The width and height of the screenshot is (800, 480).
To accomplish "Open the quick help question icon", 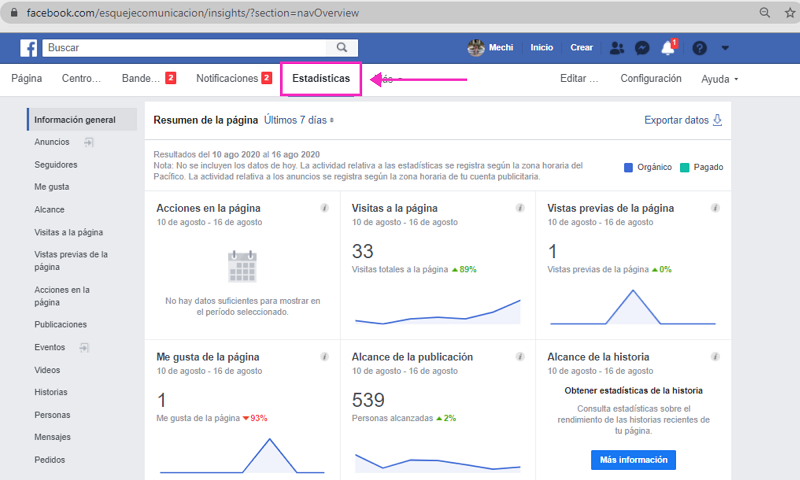I will coord(699,48).
